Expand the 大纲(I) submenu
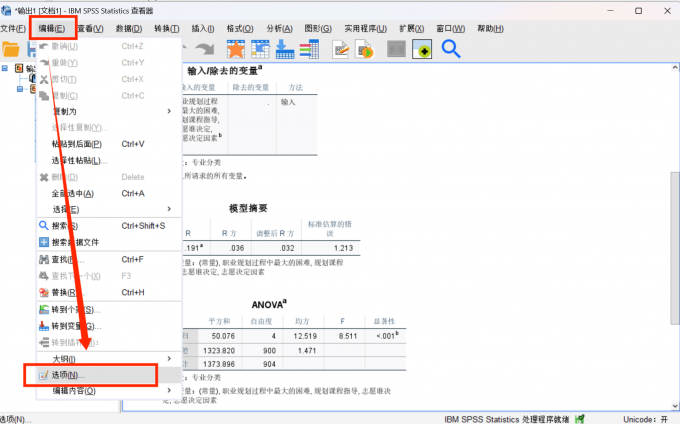 coord(169,359)
